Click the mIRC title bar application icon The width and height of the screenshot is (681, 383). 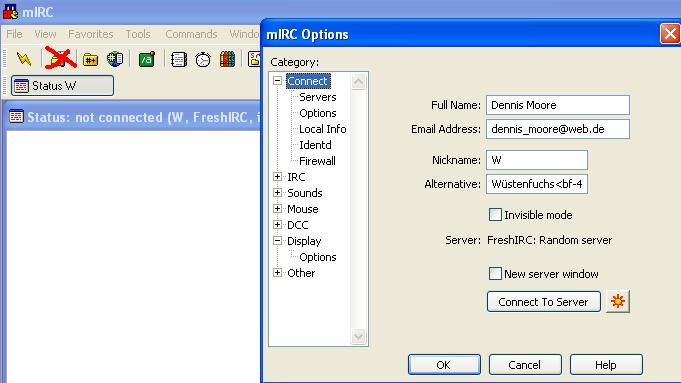(10, 12)
